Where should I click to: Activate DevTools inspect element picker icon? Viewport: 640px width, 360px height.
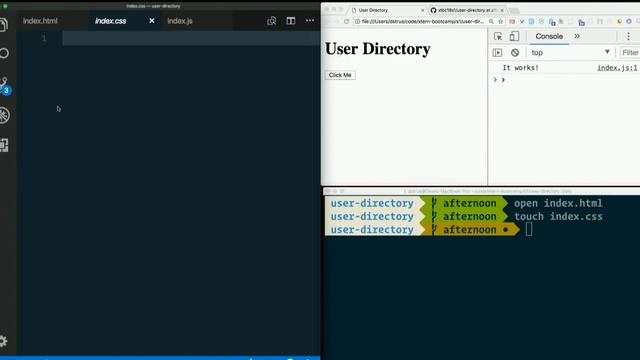click(x=498, y=36)
